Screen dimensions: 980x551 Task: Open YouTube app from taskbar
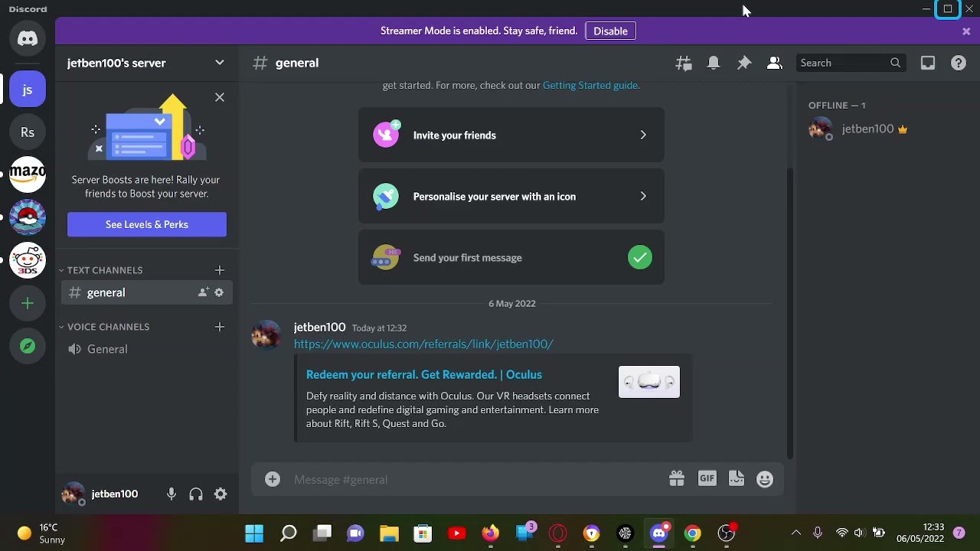point(456,533)
